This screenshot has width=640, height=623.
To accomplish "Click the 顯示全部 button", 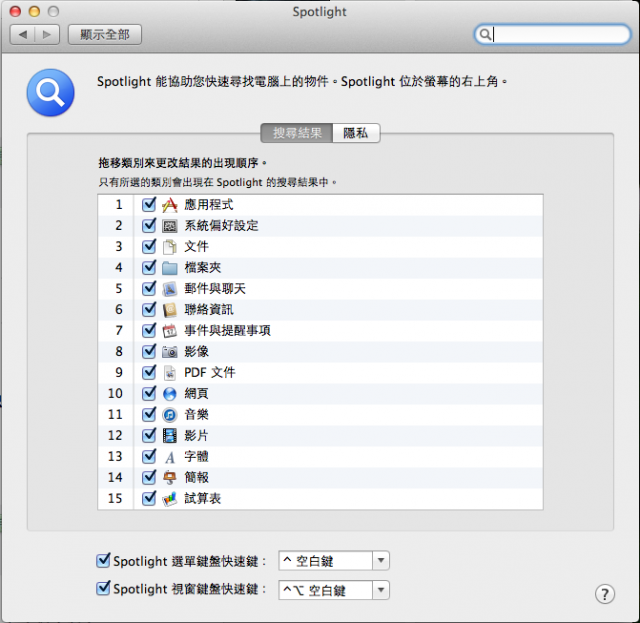I will click(104, 35).
